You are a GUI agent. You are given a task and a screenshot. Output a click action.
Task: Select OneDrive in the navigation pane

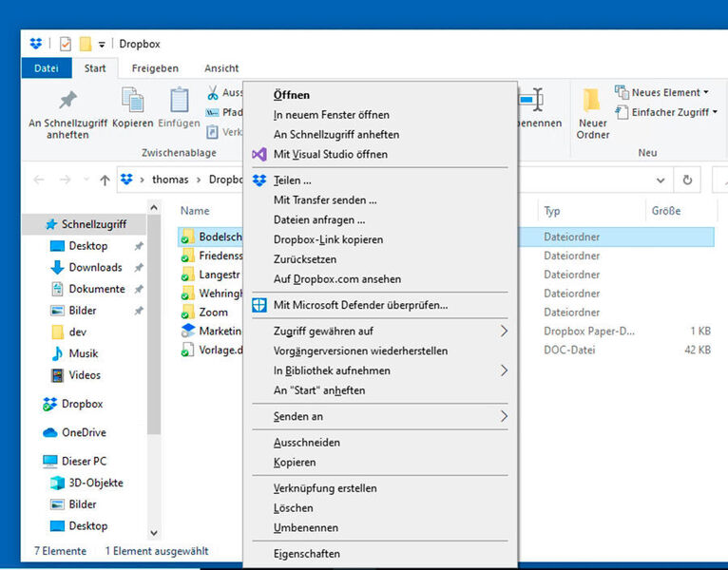tap(84, 432)
